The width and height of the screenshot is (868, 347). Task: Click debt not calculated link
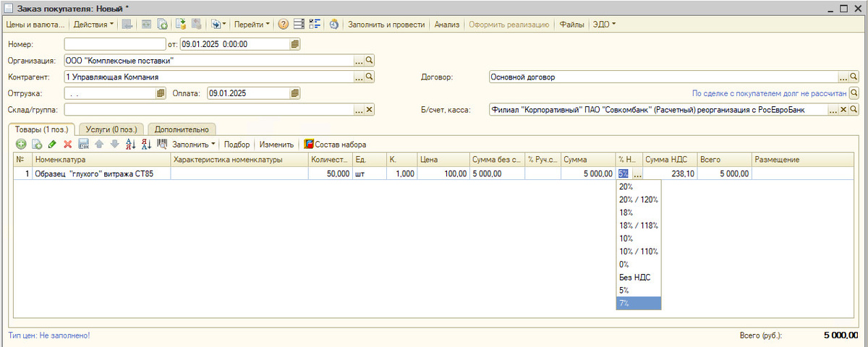click(x=769, y=93)
